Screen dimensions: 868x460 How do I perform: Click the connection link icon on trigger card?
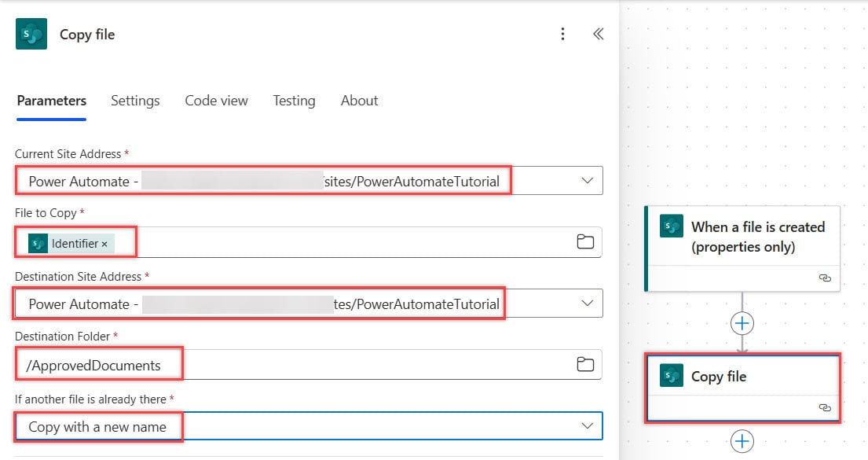(825, 278)
